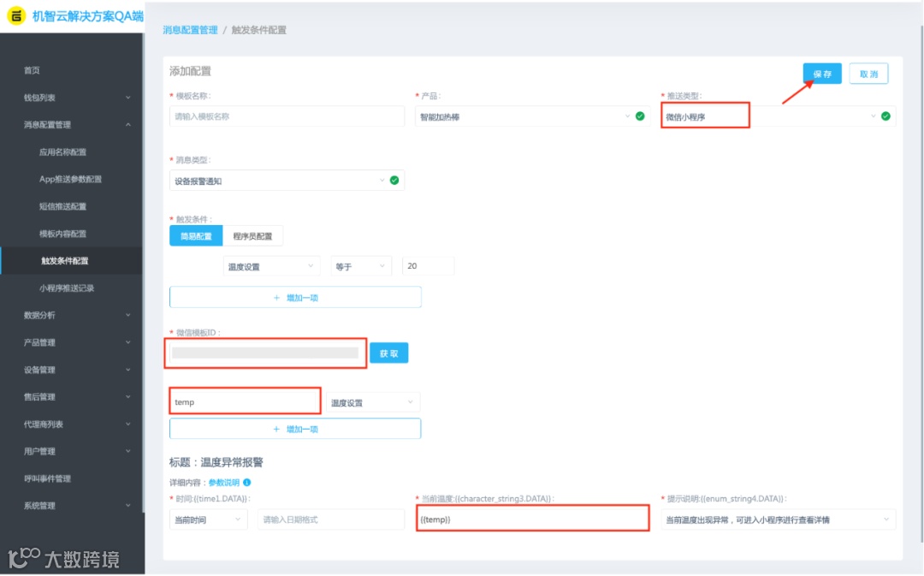
Task: Click the 触发条件配置 breadcrumb text
Action: click(258, 30)
